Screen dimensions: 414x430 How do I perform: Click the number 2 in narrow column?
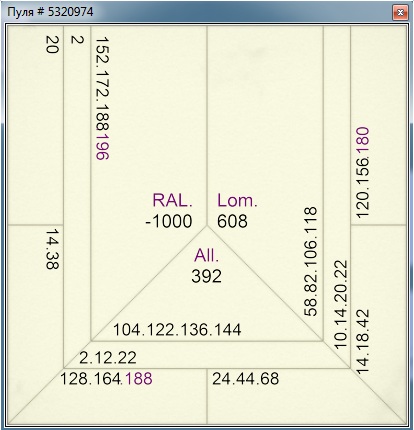pos(77,40)
